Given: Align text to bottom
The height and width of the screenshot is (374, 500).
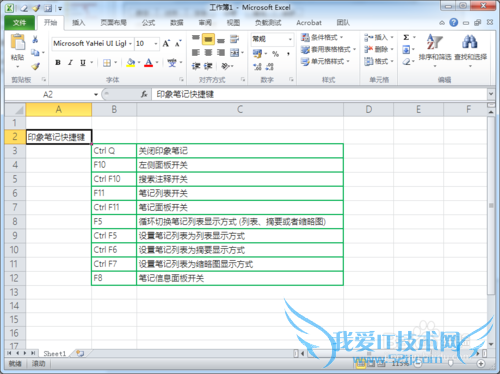Looking at the screenshot, I should point(221,40).
